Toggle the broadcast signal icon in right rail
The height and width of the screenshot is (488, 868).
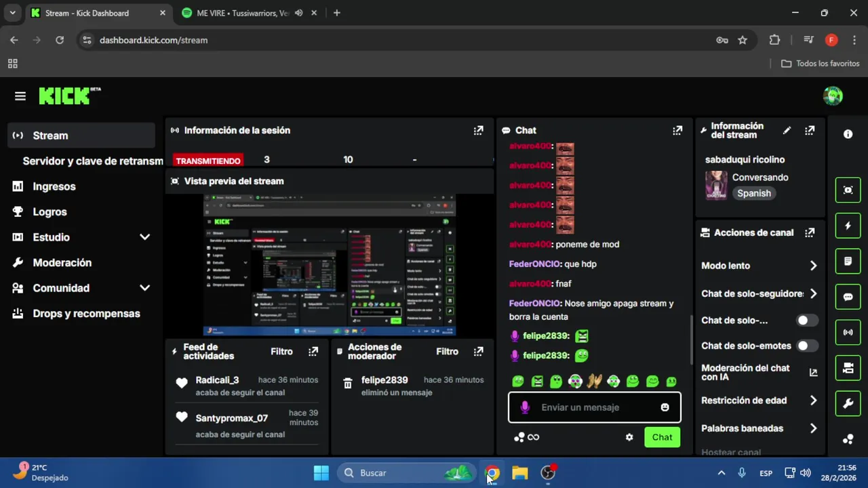(848, 332)
